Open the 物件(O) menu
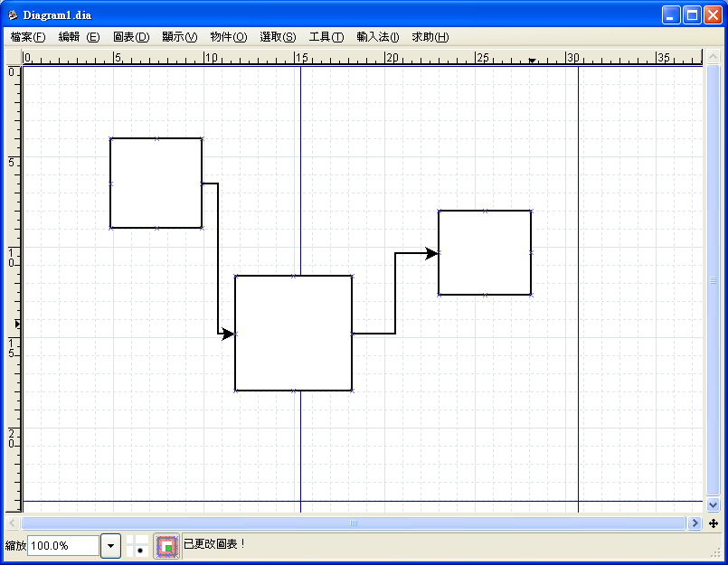The image size is (728, 565). pyautogui.click(x=228, y=37)
